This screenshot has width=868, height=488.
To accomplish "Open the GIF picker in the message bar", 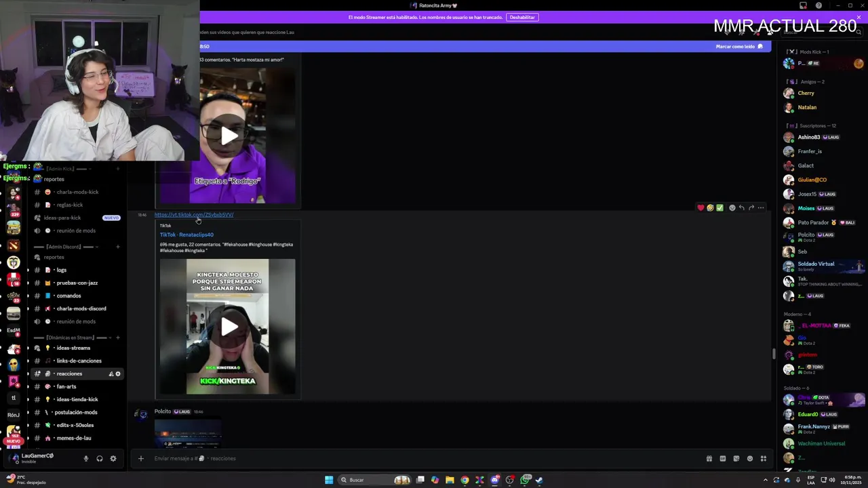I will point(723,458).
